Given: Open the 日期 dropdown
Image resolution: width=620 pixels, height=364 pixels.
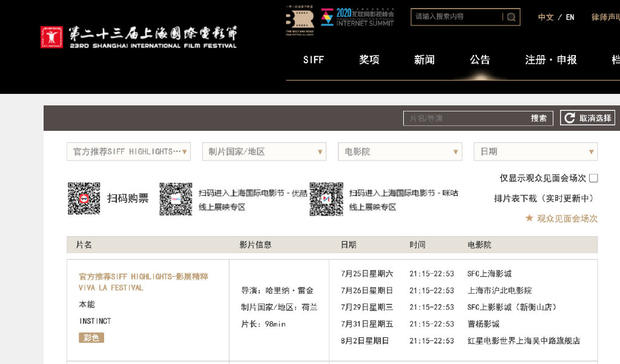Looking at the screenshot, I should pos(535,151).
